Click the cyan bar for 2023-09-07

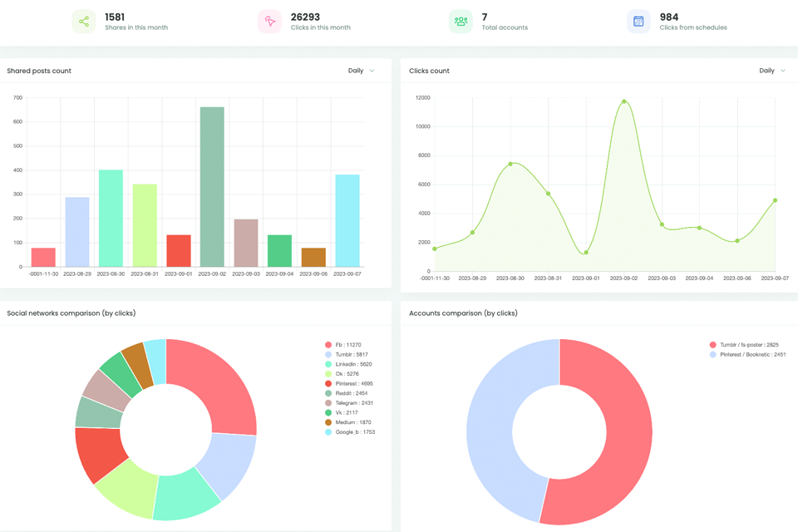coord(347,220)
